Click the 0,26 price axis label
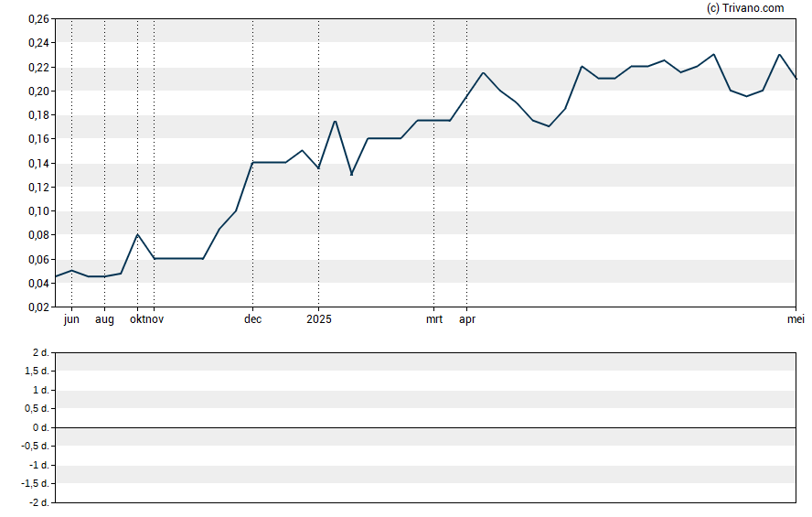 coord(38,19)
